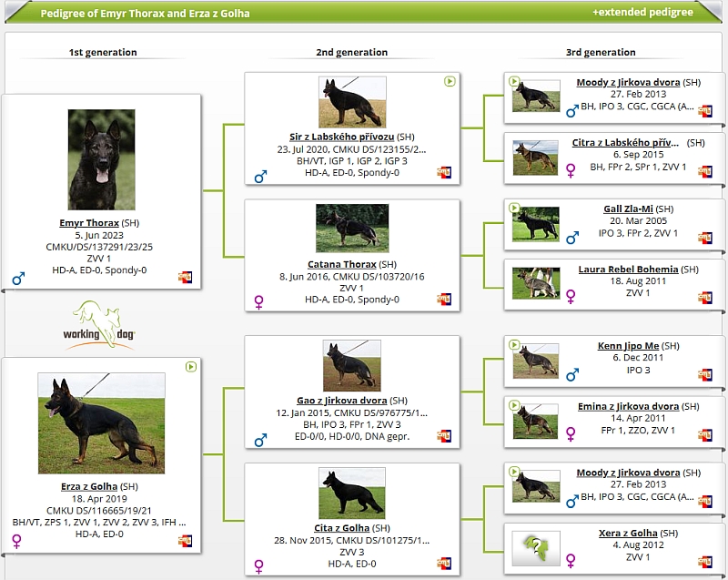Click the video play icon on Sir z Labského přívozu card
The image size is (728, 580).
450,81
